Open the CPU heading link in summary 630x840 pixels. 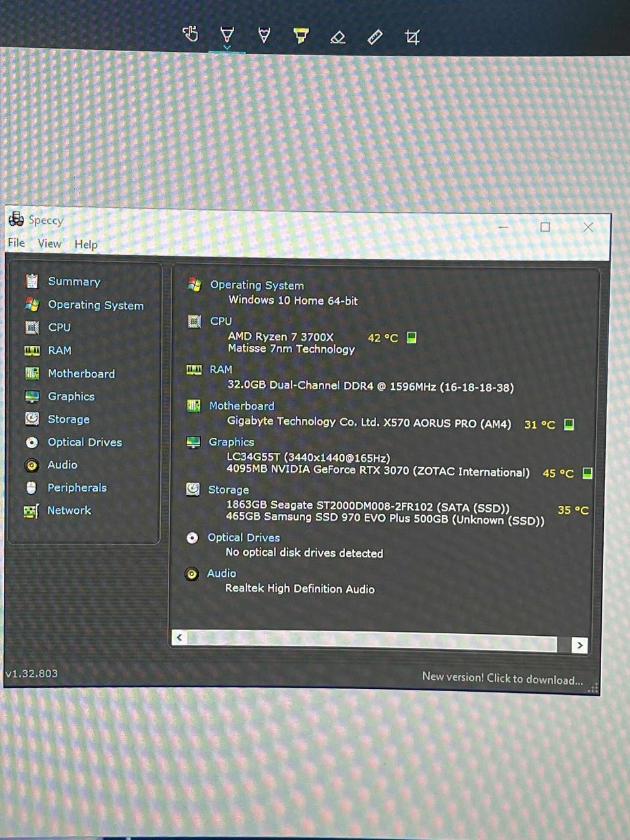click(x=221, y=321)
